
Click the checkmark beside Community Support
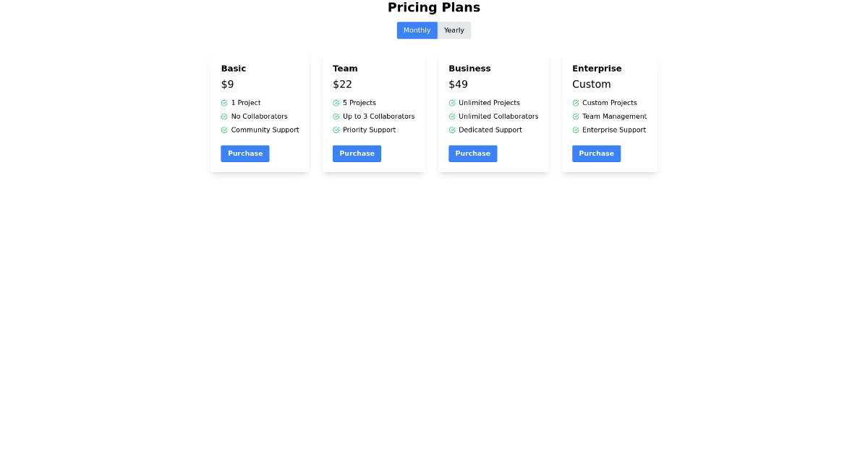click(x=224, y=130)
